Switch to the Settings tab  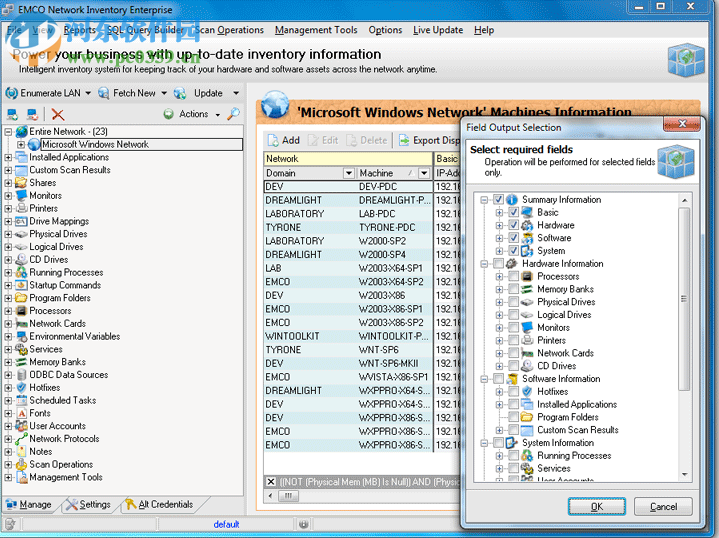pos(88,504)
